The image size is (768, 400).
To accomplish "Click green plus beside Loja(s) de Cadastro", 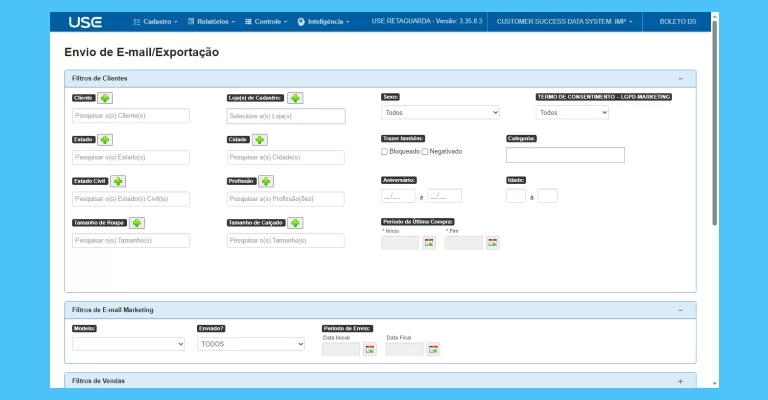I will 295,98.
